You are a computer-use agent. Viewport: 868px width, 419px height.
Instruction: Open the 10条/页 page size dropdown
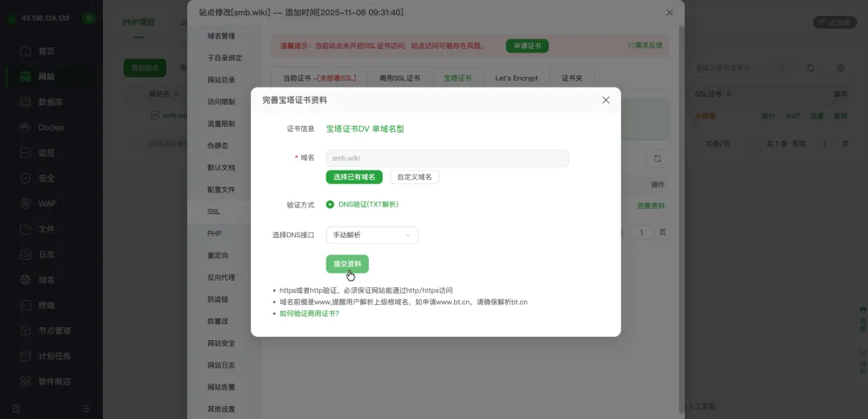pyautogui.click(x=719, y=144)
